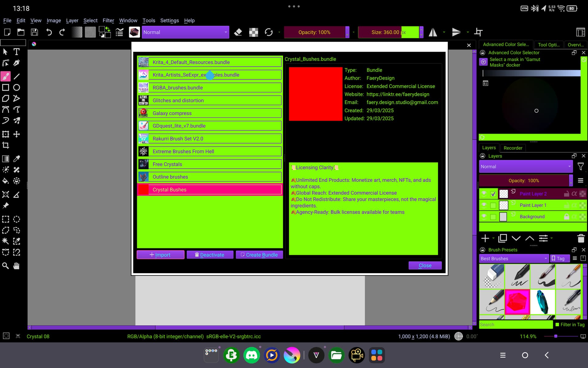Viewport: 588px width, 368px height.
Task: Click horizontal mirror tool icon
Action: tap(432, 32)
